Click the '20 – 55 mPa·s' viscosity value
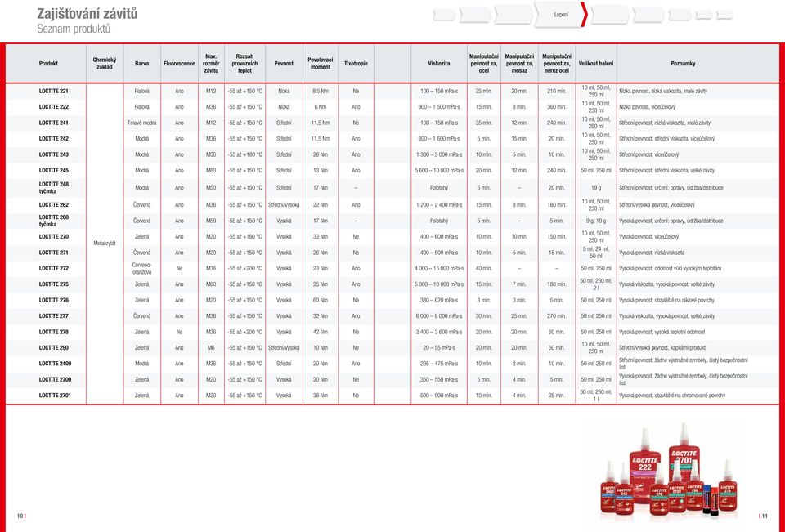This screenshot has height=532, width=785. [x=439, y=348]
